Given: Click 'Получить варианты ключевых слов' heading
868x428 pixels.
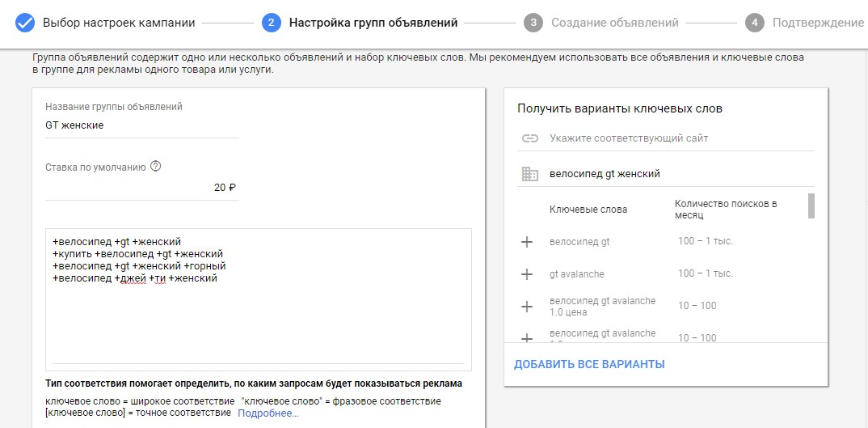Looking at the screenshot, I should coord(619,108).
